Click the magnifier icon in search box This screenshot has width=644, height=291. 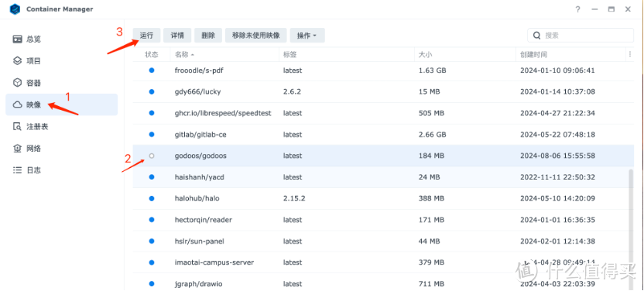coord(536,36)
